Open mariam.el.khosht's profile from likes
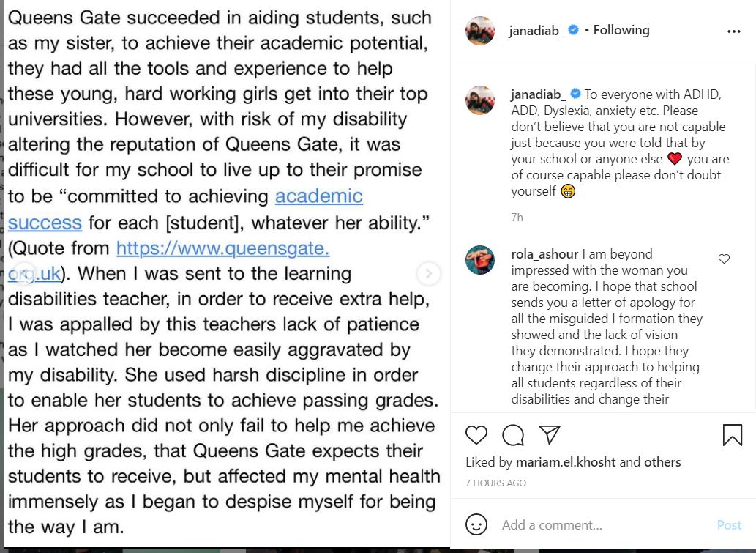Image resolution: width=756 pixels, height=553 pixels. [566, 462]
